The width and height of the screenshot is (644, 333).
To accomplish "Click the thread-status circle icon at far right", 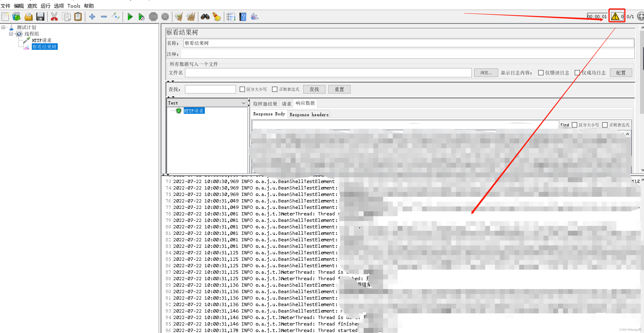I will [x=641, y=16].
